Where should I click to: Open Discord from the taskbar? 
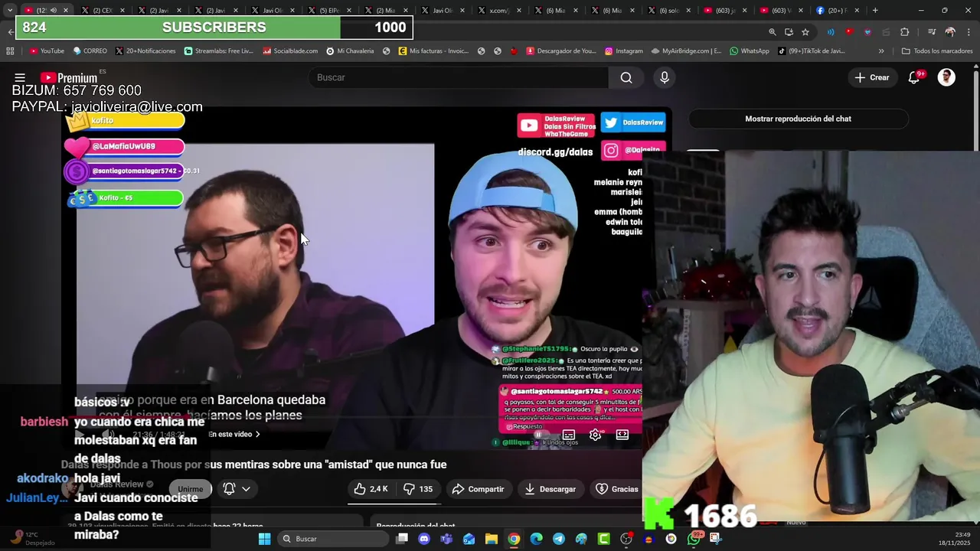pos(424,539)
